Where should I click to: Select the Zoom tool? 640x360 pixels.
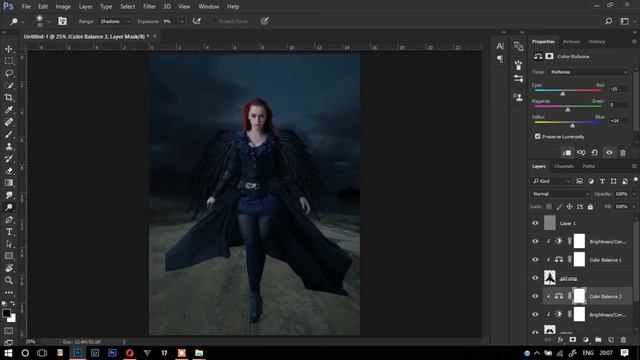[x=9, y=280]
